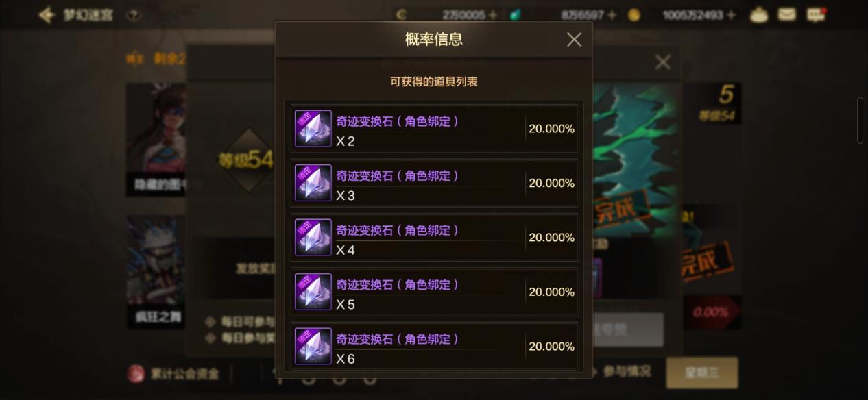Add gems with plus next to 8万6597
Screen dimensions: 868x400
click(x=612, y=14)
